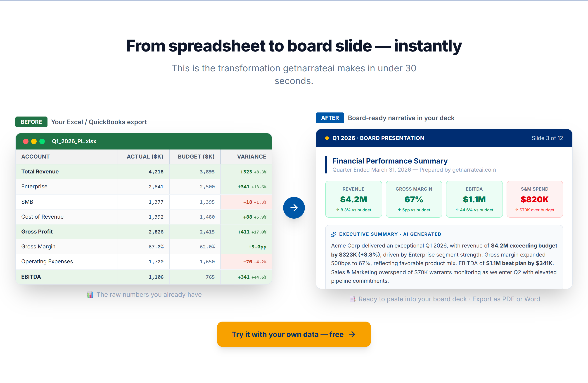Click the blue circular arrow icon
This screenshot has width=588, height=383.
(x=294, y=208)
